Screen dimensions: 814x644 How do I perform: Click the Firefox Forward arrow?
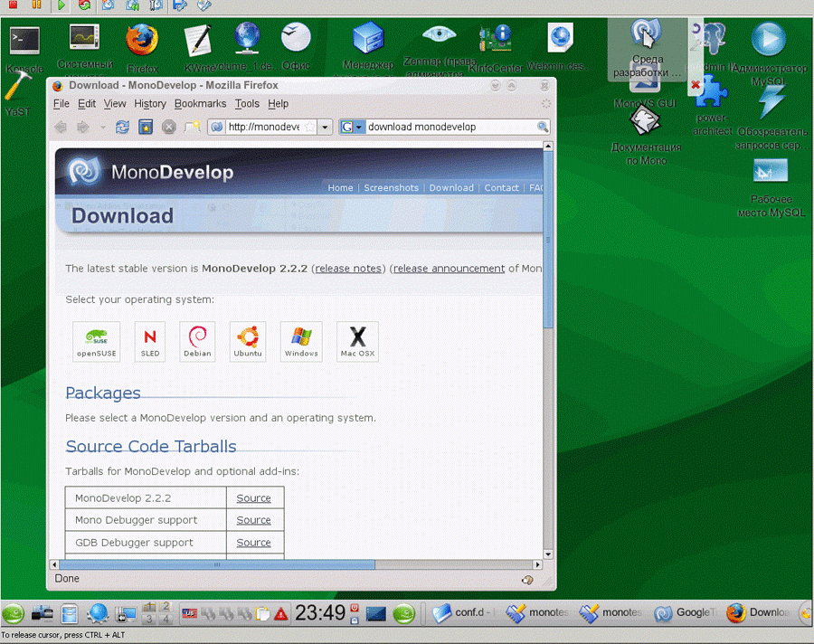pyautogui.click(x=83, y=127)
